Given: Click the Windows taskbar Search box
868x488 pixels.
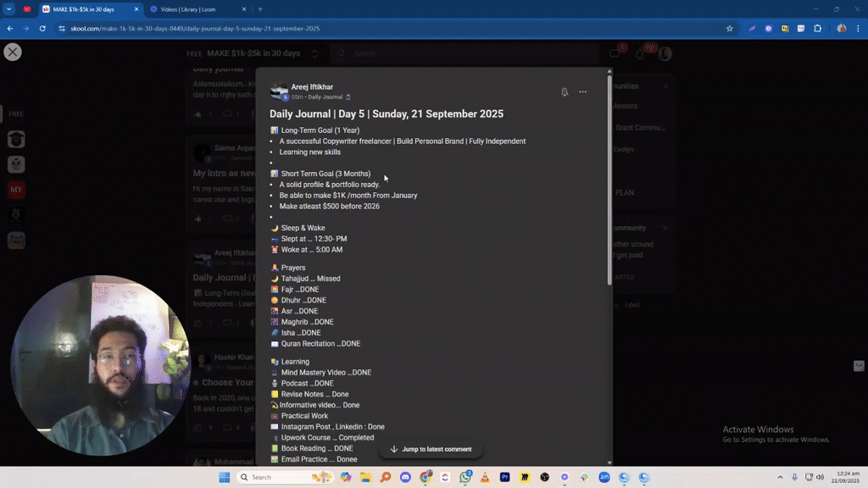Looking at the screenshot, I should pos(286,477).
